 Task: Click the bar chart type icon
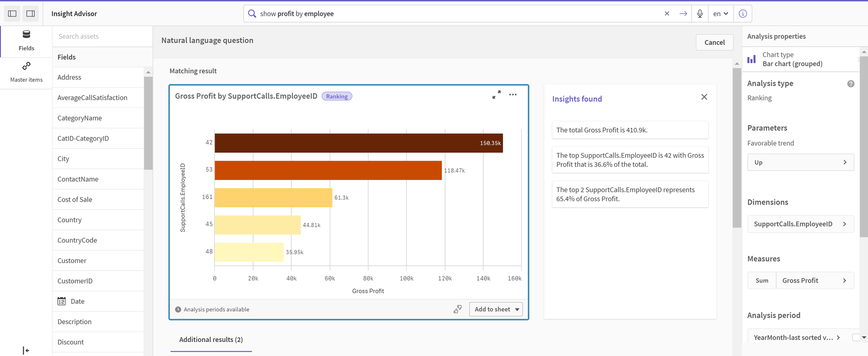click(751, 59)
